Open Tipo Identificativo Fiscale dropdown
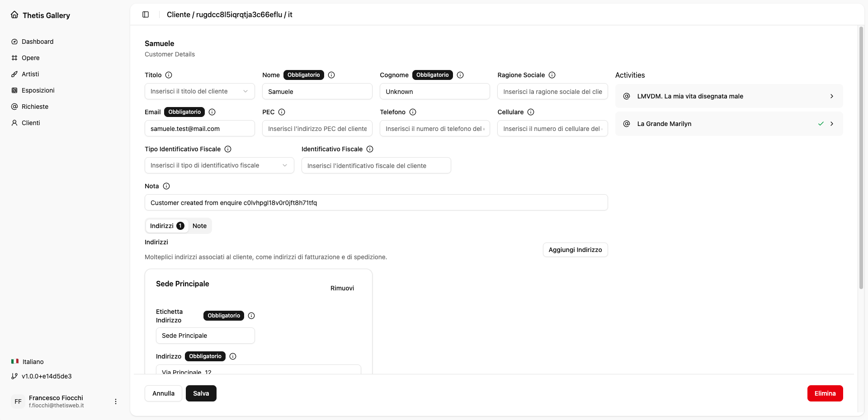868x420 pixels. (x=219, y=165)
